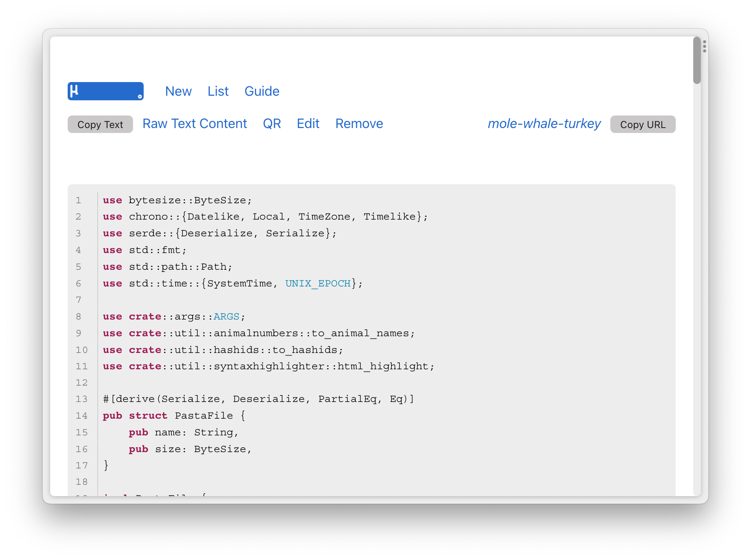Edit this pasta

[x=308, y=124]
